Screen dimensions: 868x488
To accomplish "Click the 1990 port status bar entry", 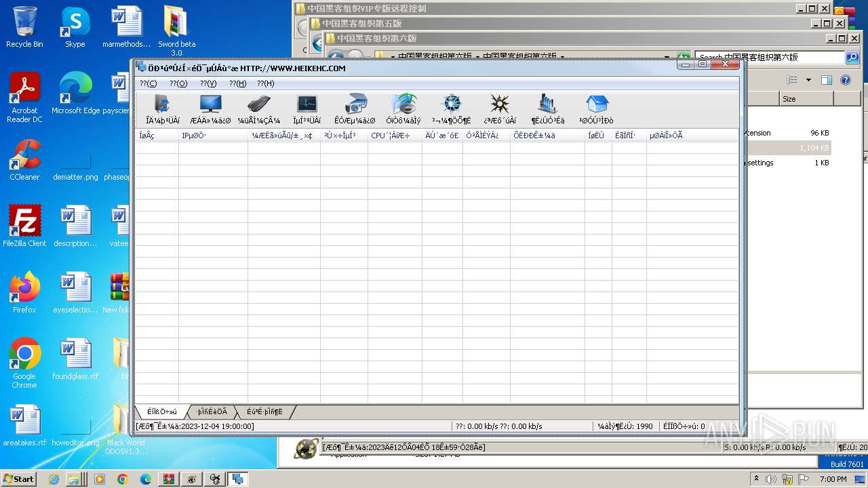I will [625, 426].
